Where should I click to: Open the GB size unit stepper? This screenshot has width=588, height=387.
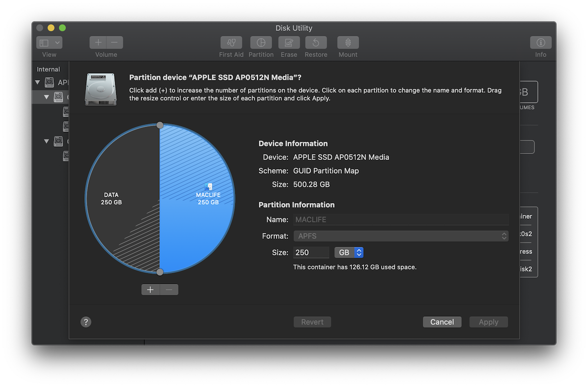(x=359, y=252)
